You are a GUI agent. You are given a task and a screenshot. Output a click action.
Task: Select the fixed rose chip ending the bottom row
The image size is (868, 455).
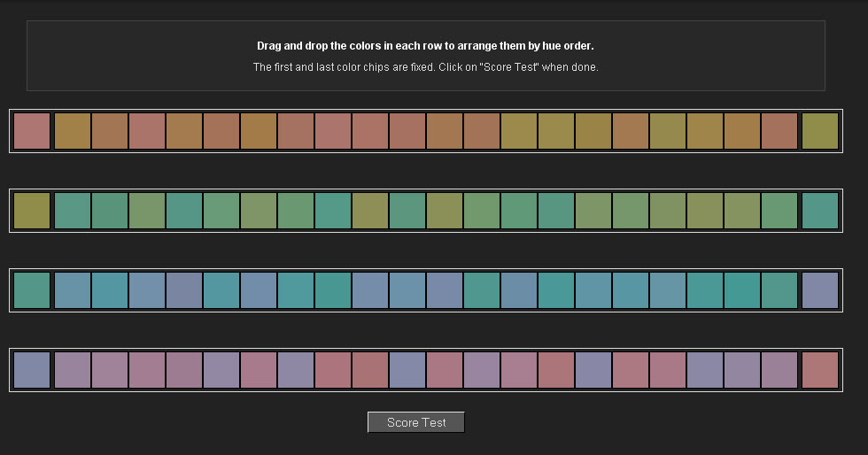pos(820,370)
